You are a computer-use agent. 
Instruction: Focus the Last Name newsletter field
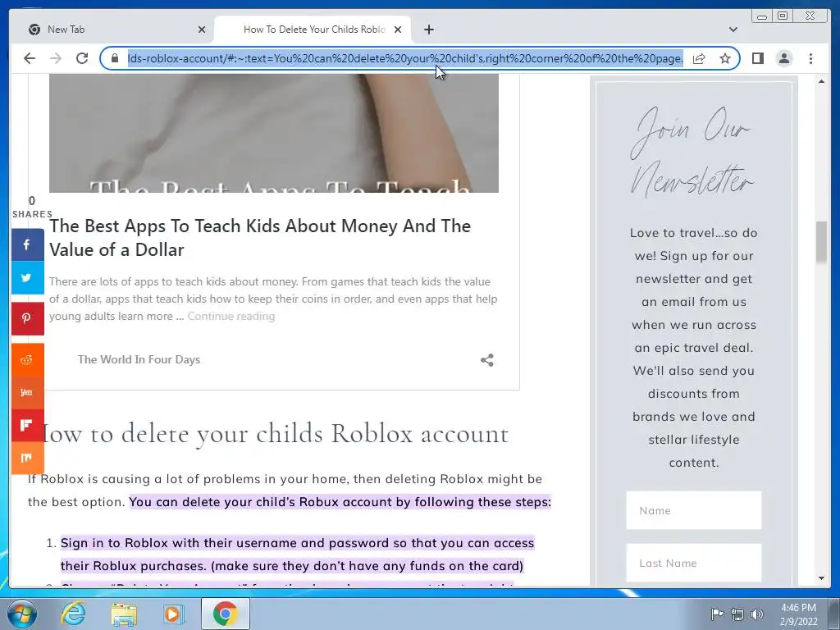(693, 563)
